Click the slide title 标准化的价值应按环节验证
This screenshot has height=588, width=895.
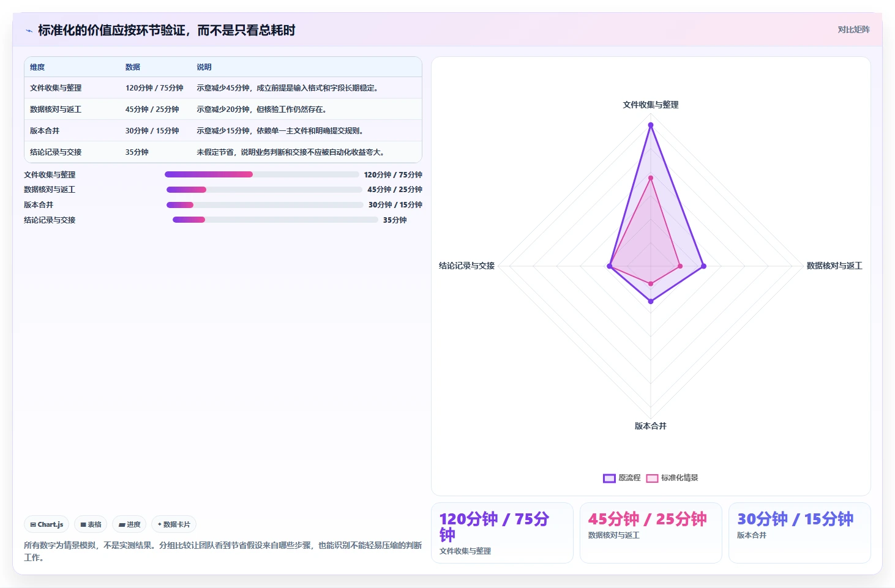167,31
